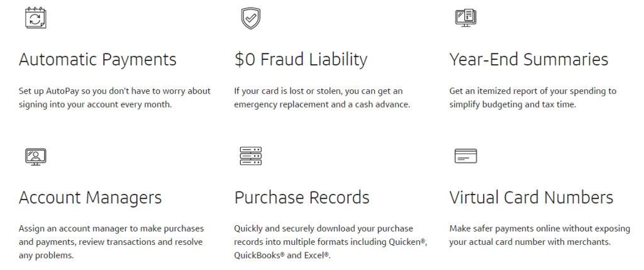The height and width of the screenshot is (270, 644).
Task: Click the Account Managers monitor icon
Action: coord(35,155)
